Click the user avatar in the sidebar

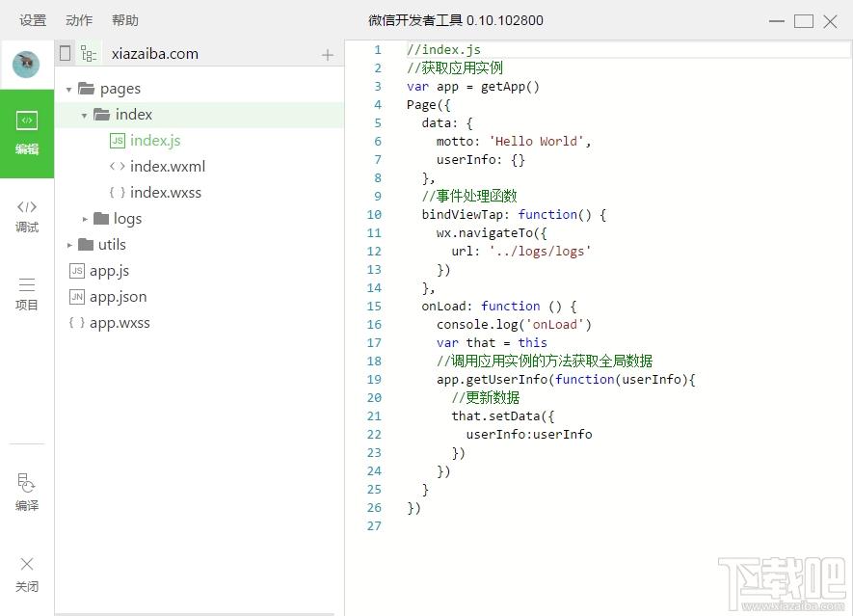coord(26,65)
